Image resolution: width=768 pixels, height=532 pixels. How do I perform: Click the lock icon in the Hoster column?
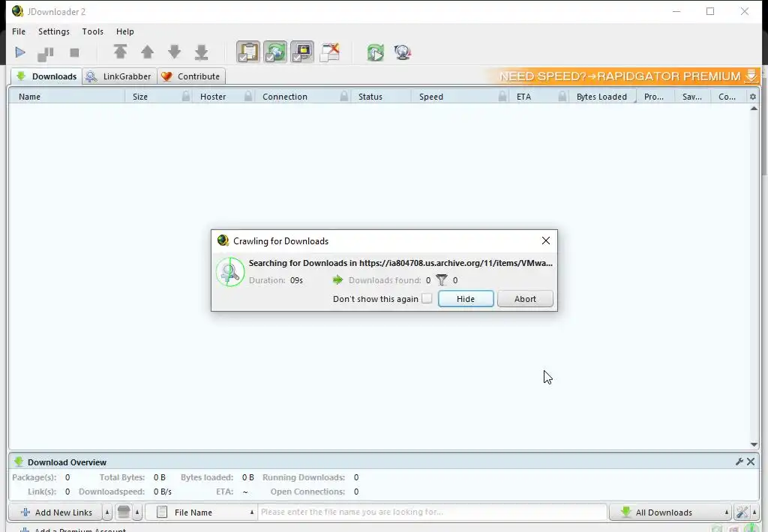[248, 97]
